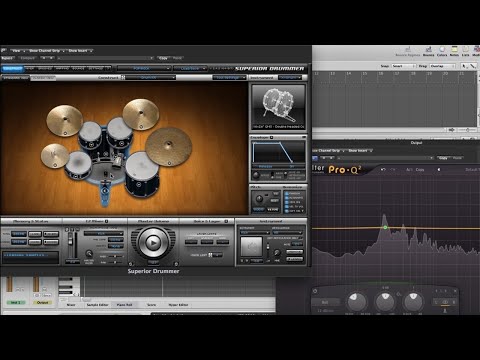Open the Sample Editor tab in Logic
The image size is (480, 360).
coord(97,305)
